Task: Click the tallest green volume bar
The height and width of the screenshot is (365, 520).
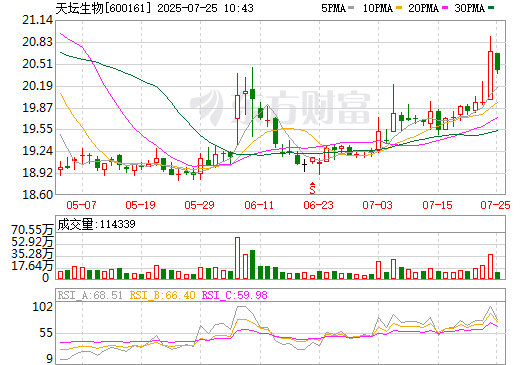Action: [252, 264]
